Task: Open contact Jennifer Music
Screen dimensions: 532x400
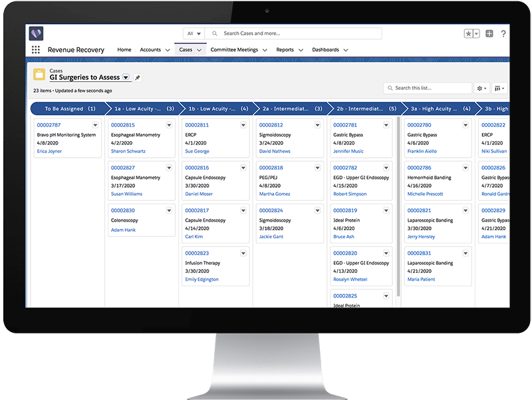Action: [x=348, y=151]
